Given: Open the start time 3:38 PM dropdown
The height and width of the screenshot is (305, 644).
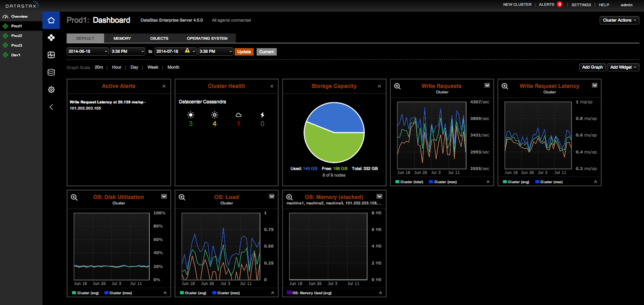Looking at the screenshot, I should (127, 52).
